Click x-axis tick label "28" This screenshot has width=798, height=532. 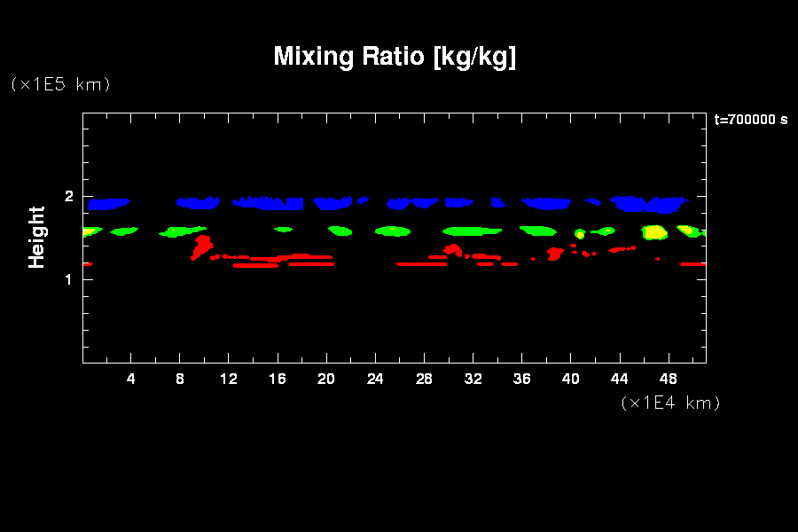pos(424,379)
